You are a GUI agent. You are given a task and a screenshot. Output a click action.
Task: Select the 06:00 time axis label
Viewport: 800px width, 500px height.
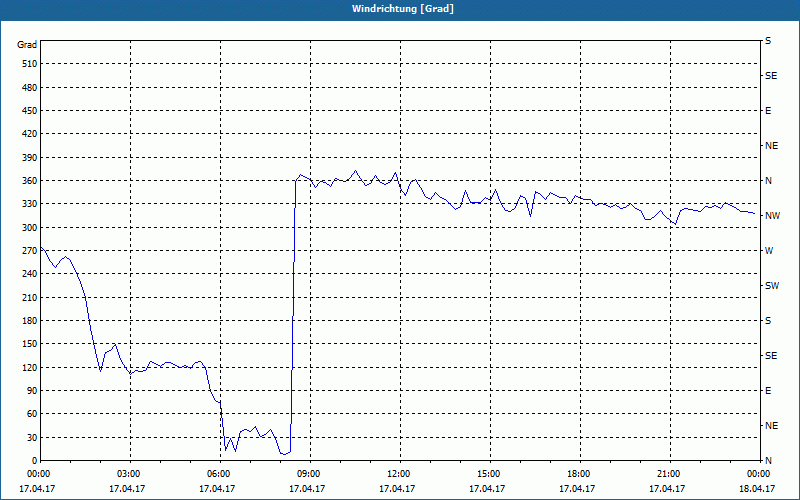click(220, 473)
